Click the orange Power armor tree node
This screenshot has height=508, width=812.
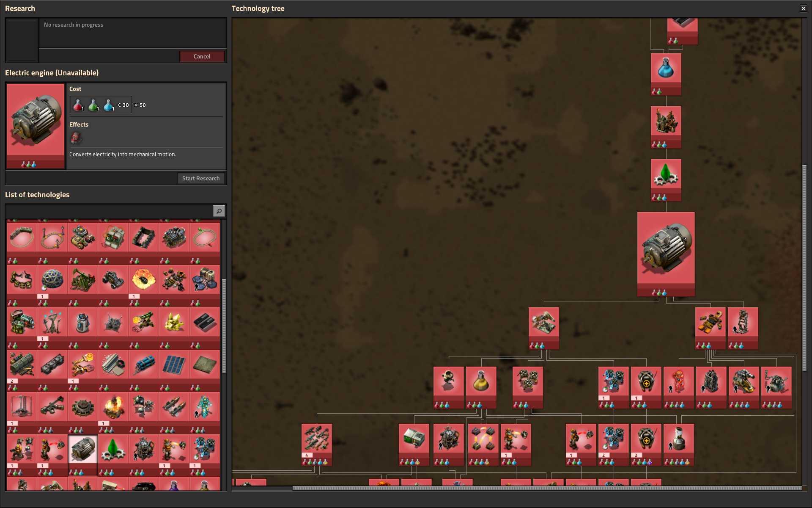(x=710, y=328)
